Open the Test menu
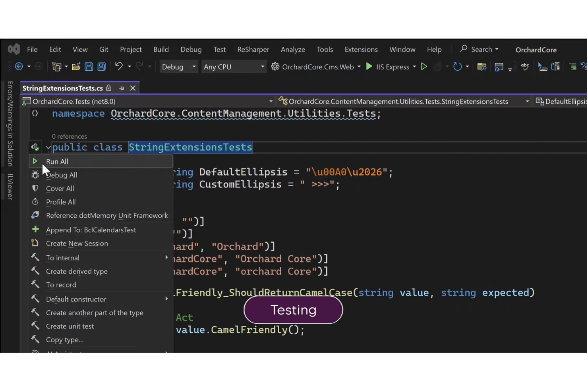 (219, 49)
